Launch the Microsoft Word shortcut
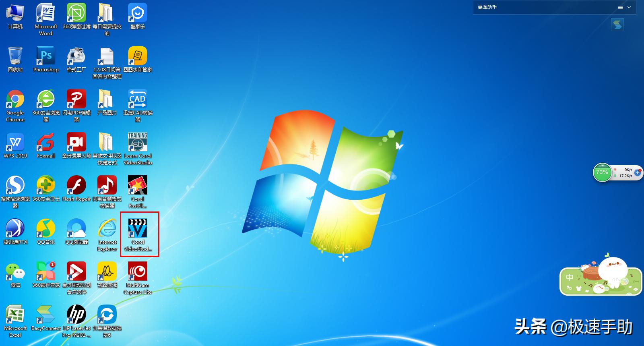 [x=46, y=19]
